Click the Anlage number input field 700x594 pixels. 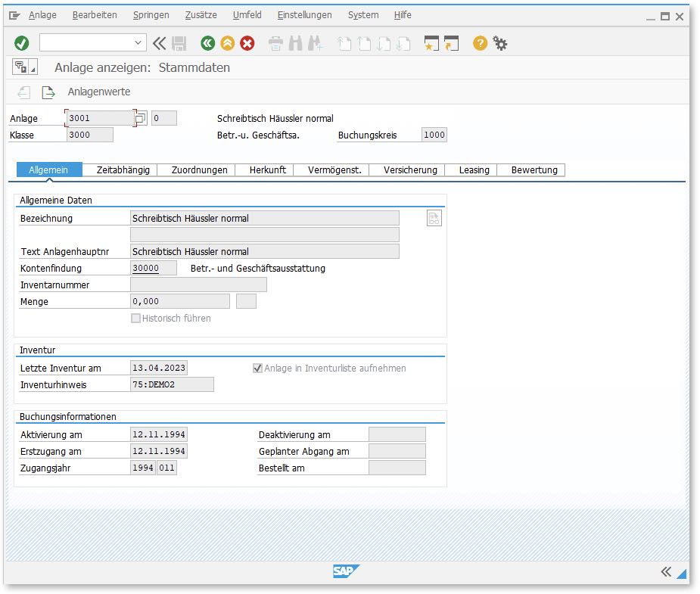pos(99,118)
